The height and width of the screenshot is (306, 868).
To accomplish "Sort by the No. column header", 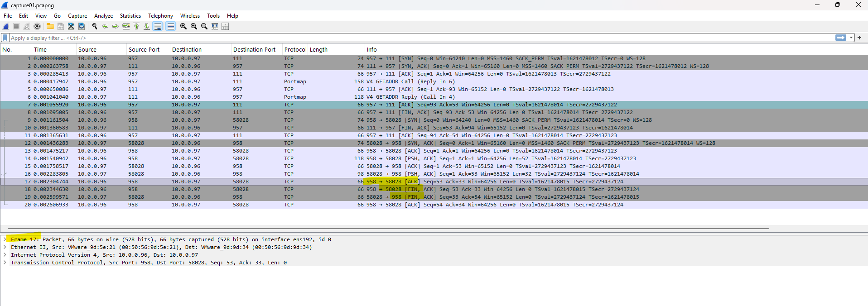I will 16,49.
